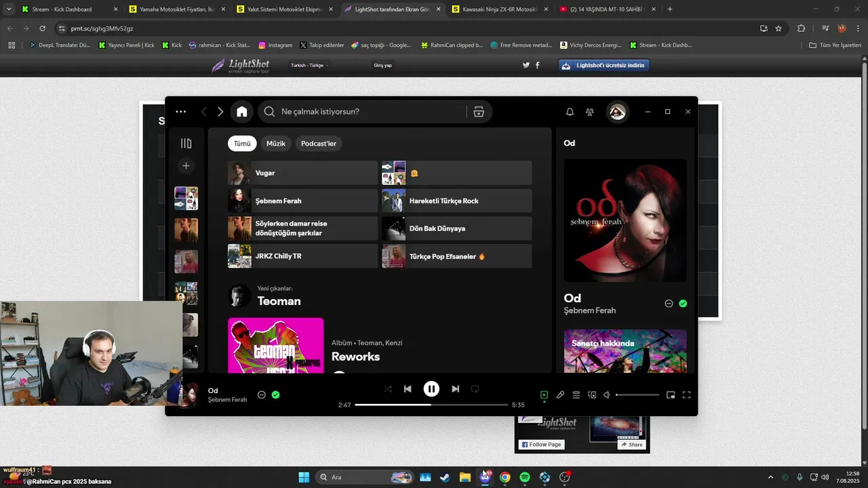The image size is (868, 488).
Task: Open Instagram bookmark
Action: click(x=275, y=45)
